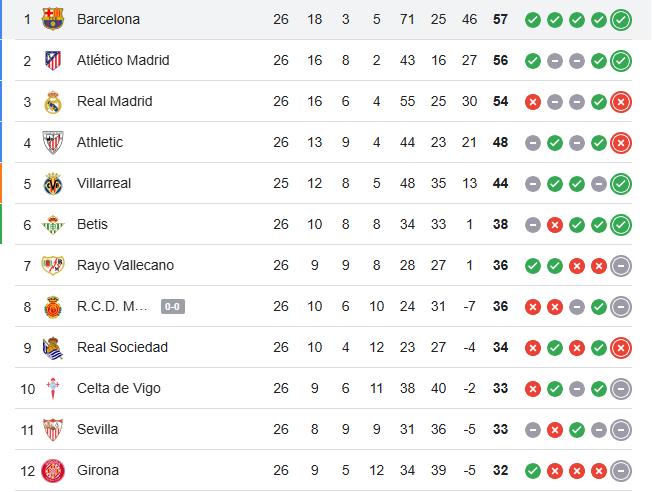Click the Athletic club crest
This screenshot has width=652, height=492.
[x=53, y=143]
